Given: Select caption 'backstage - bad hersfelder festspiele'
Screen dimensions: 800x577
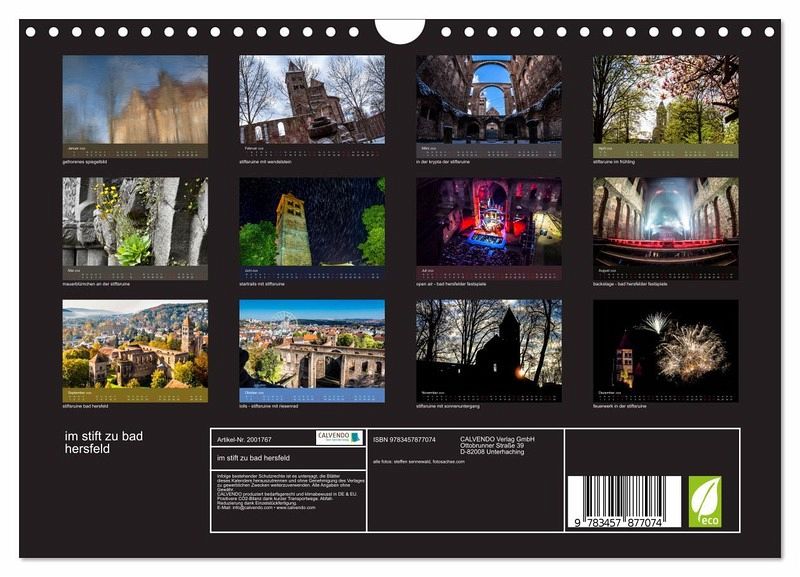Looking at the screenshot, I should click(630, 284).
